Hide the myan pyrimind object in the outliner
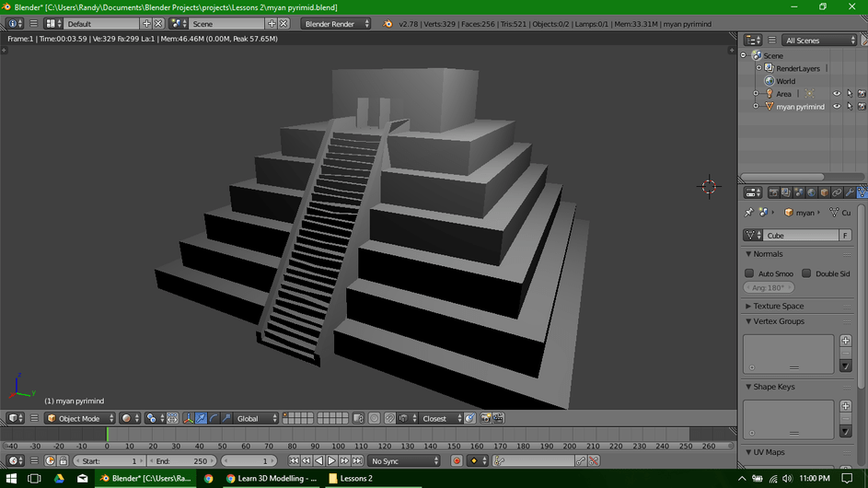Screen dimensions: 868x488 click(837, 106)
